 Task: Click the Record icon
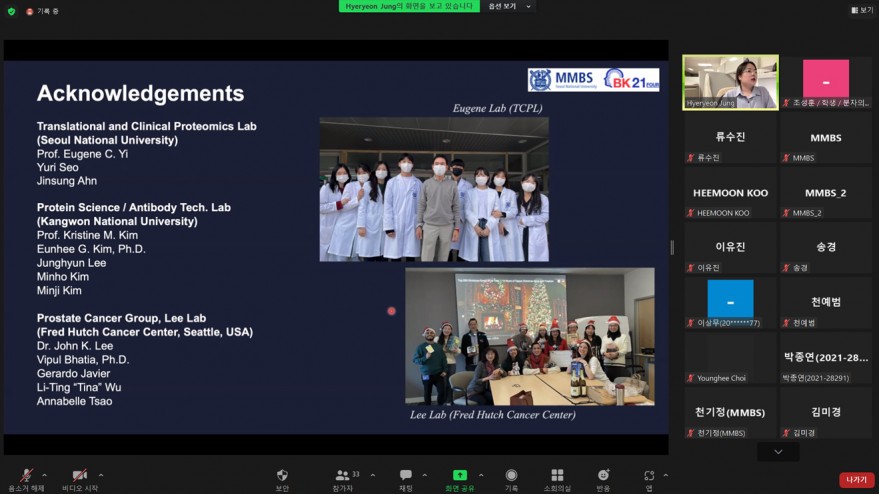pos(511,475)
